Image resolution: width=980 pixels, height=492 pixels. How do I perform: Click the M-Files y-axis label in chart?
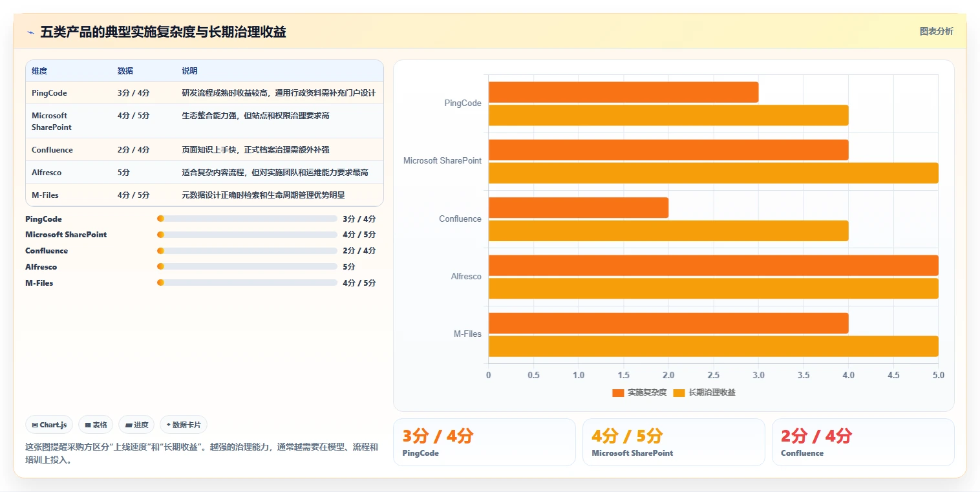click(x=467, y=334)
